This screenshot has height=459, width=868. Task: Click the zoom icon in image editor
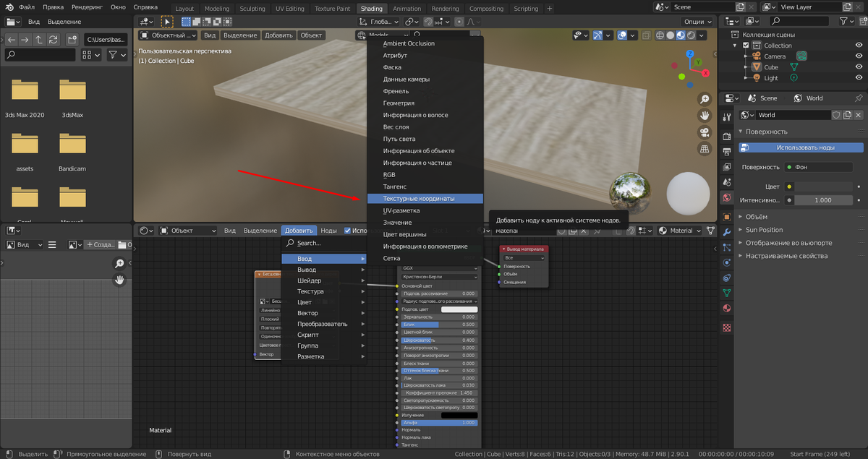[x=119, y=264]
